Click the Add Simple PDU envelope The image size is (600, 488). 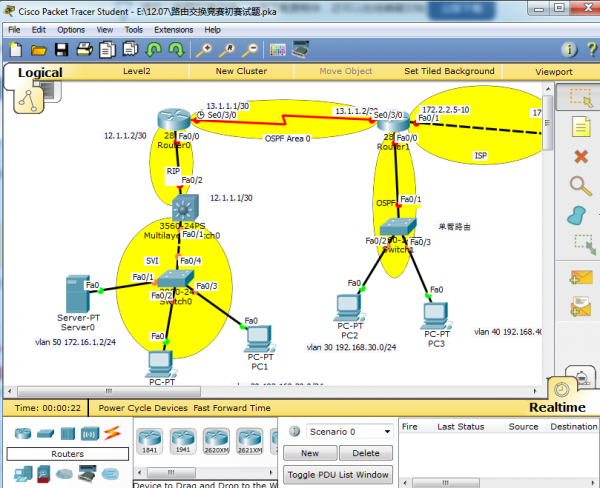[580, 277]
